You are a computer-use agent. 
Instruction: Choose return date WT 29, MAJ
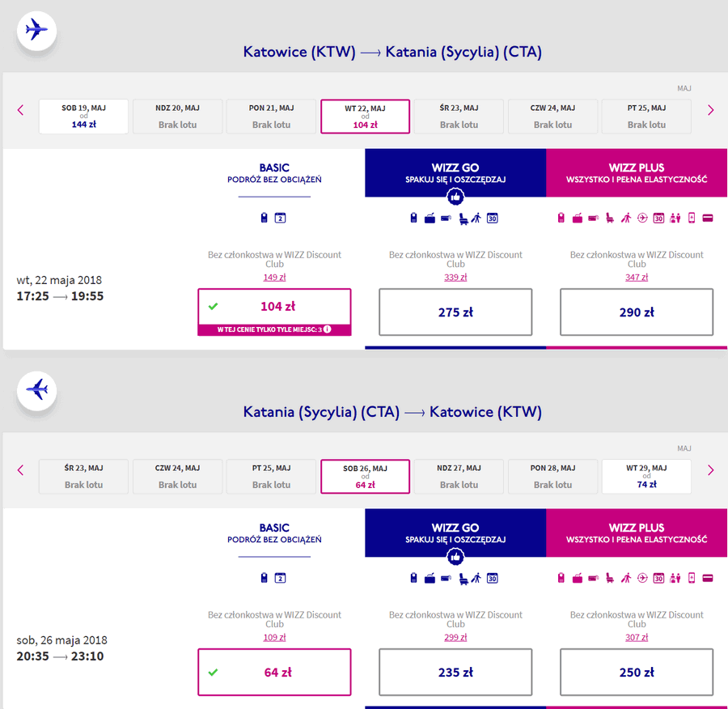(x=646, y=476)
